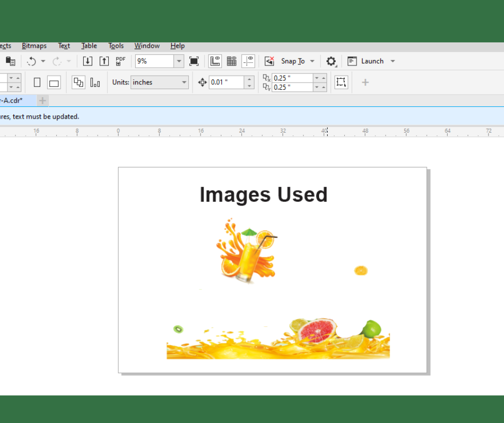Open the Window menu
The image size is (504, 423).
pyautogui.click(x=147, y=46)
